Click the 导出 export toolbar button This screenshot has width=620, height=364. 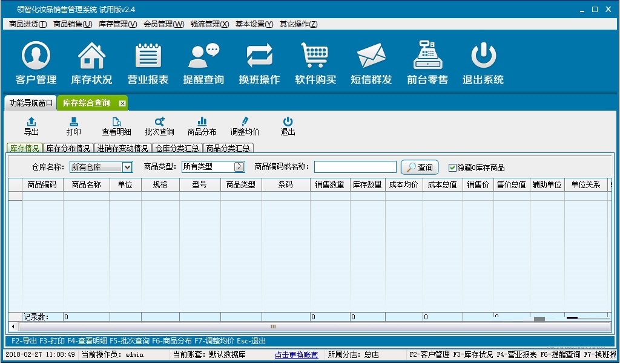pos(31,126)
